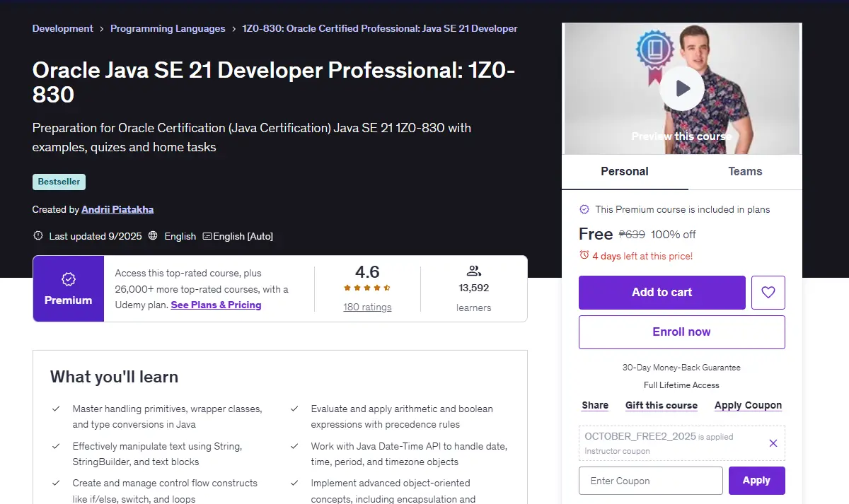Viewport: 849px width, 504px height.
Task: Click checkmark beside Effectively manipulate text
Action: [x=56, y=446]
